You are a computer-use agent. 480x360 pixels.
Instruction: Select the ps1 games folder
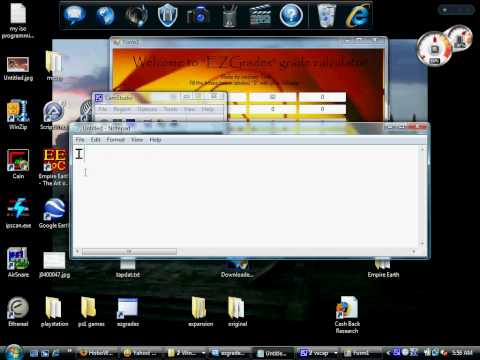[x=91, y=312]
